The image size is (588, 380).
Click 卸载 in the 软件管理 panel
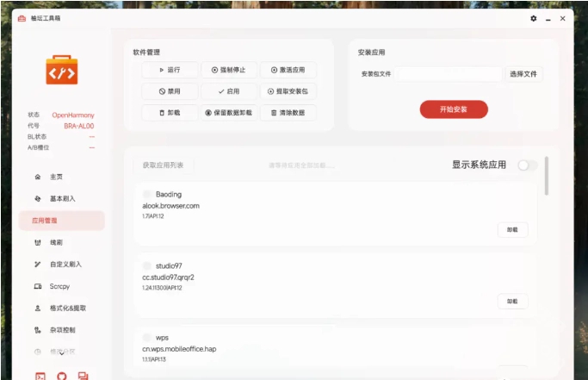(x=170, y=113)
